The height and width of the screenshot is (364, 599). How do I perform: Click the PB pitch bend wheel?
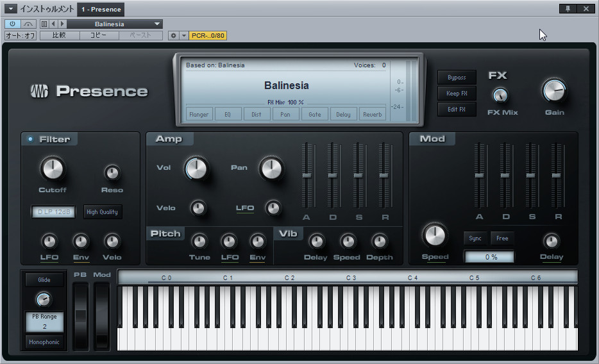81,317
